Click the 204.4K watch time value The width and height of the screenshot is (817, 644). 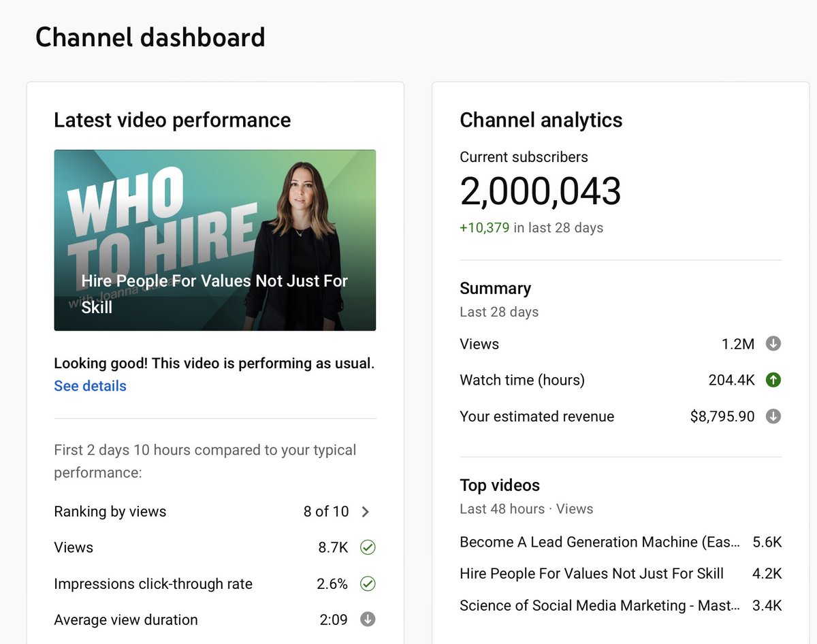pyautogui.click(x=732, y=380)
